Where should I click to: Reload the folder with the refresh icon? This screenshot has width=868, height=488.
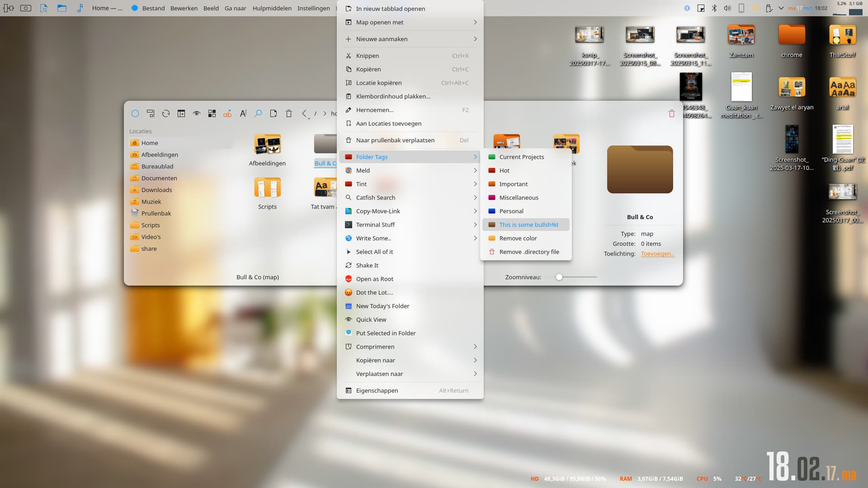(x=166, y=113)
